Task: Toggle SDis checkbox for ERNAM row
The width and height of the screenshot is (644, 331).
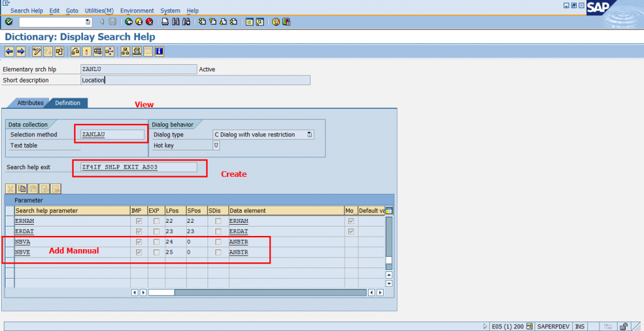Action: (218, 222)
